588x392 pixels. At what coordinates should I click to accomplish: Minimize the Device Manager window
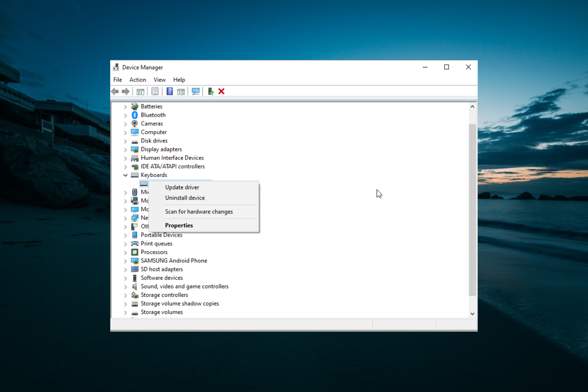(x=425, y=67)
